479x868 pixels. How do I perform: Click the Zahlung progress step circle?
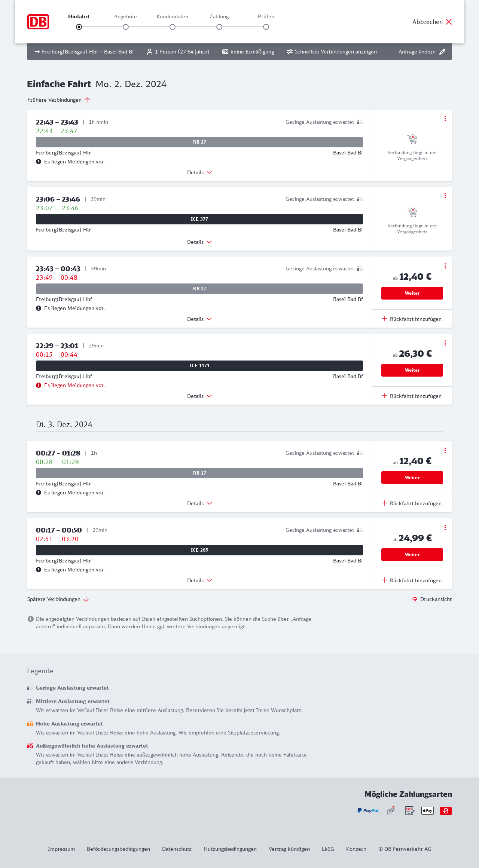tap(219, 27)
